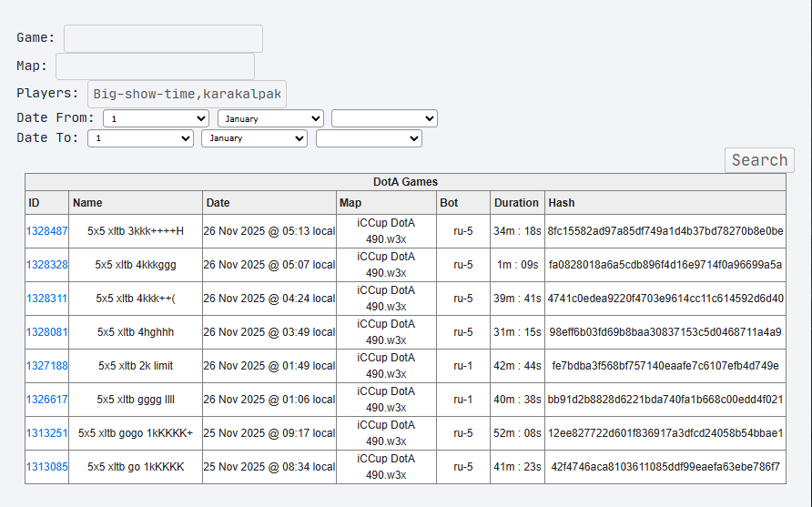Select game name '5x5 xltb 4kkkggg'

[136, 265]
